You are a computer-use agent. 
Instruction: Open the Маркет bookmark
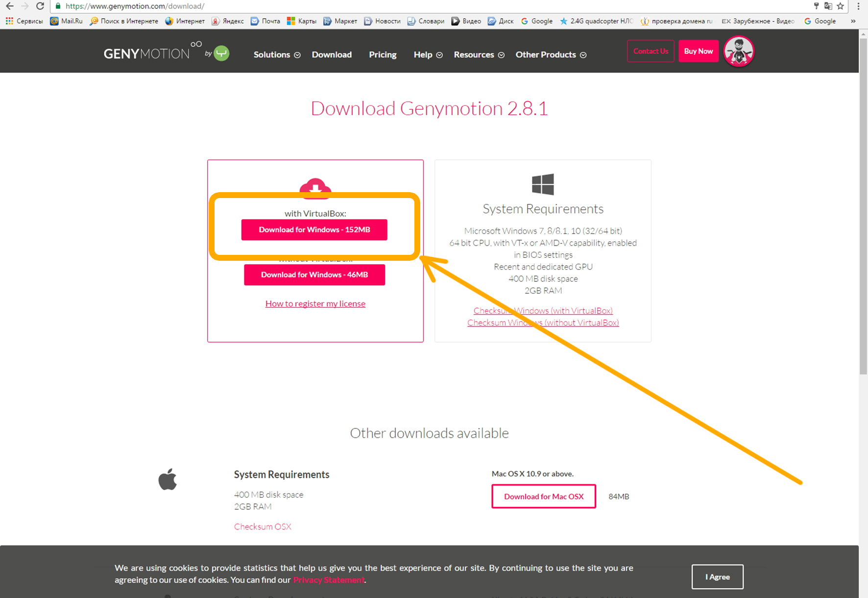340,21
